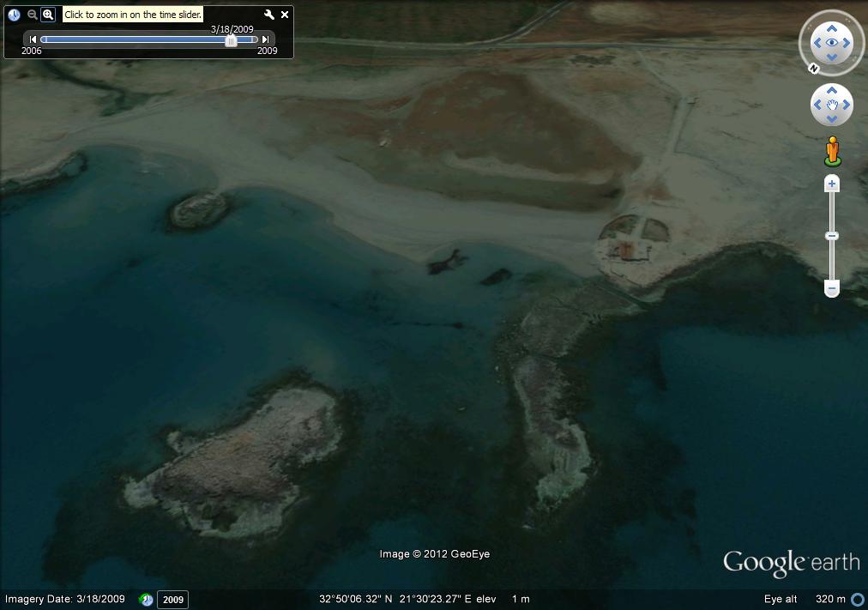
Task: Click the Eye alt 320 m readout
Action: [805, 599]
